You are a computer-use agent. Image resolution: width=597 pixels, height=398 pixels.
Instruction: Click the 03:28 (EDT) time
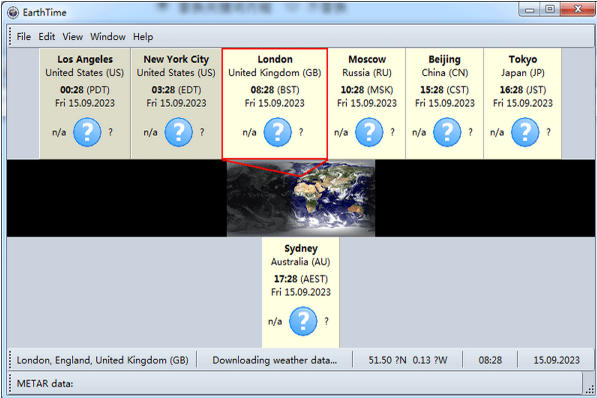(x=176, y=90)
